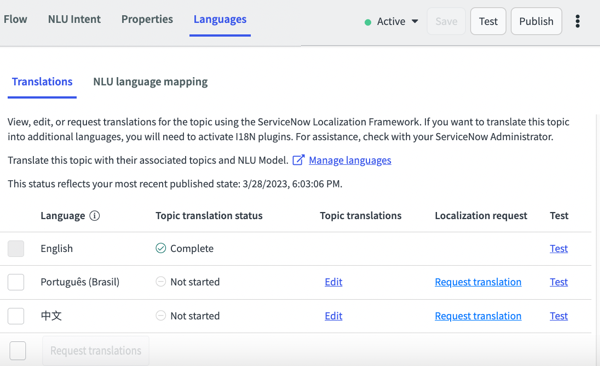Viewport: 600px width, 366px height.
Task: Select the Português (Brasil) language name
Action: [80, 282]
